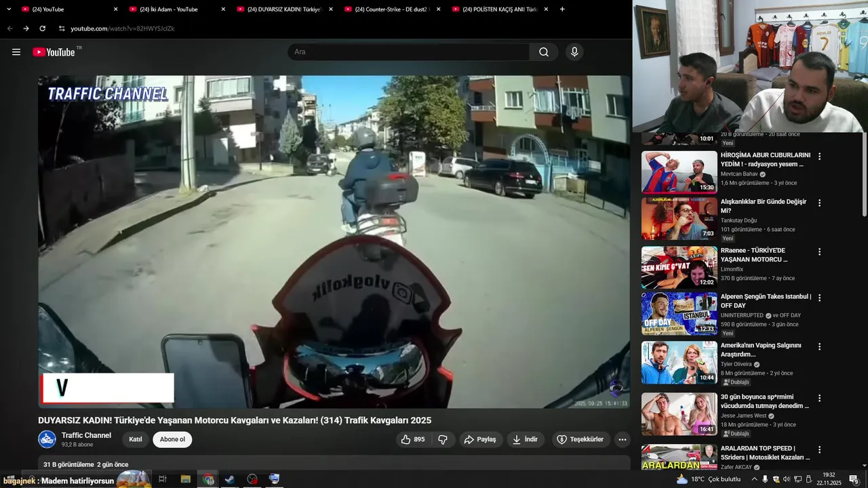868x488 pixels.
Task: Download the video with İndir
Action: [526, 439]
